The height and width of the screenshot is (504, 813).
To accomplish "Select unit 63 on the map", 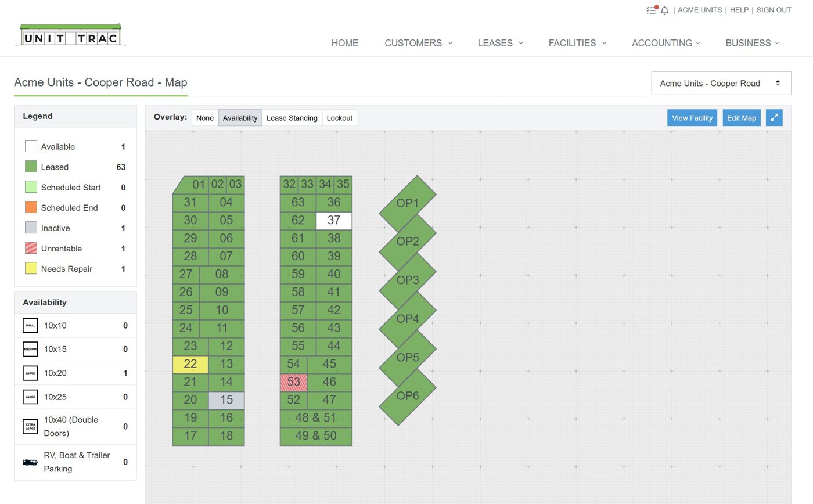I will pos(298,203).
